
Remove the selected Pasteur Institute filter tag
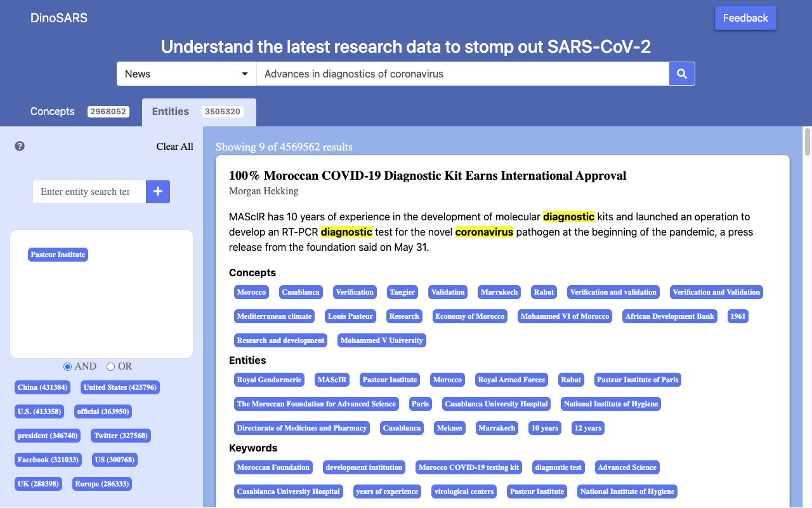tap(58, 255)
